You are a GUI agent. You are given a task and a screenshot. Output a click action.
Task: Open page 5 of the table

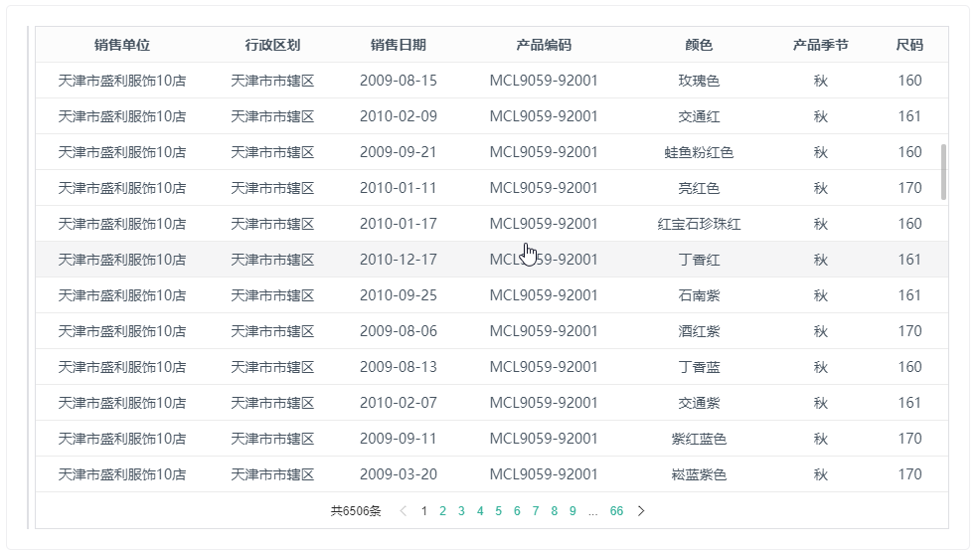[498, 511]
